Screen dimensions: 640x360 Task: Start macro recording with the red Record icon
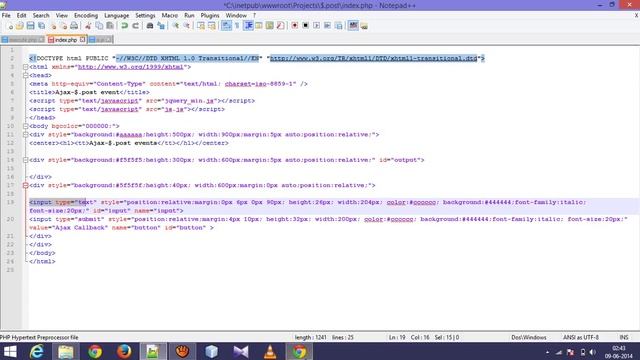(295, 26)
